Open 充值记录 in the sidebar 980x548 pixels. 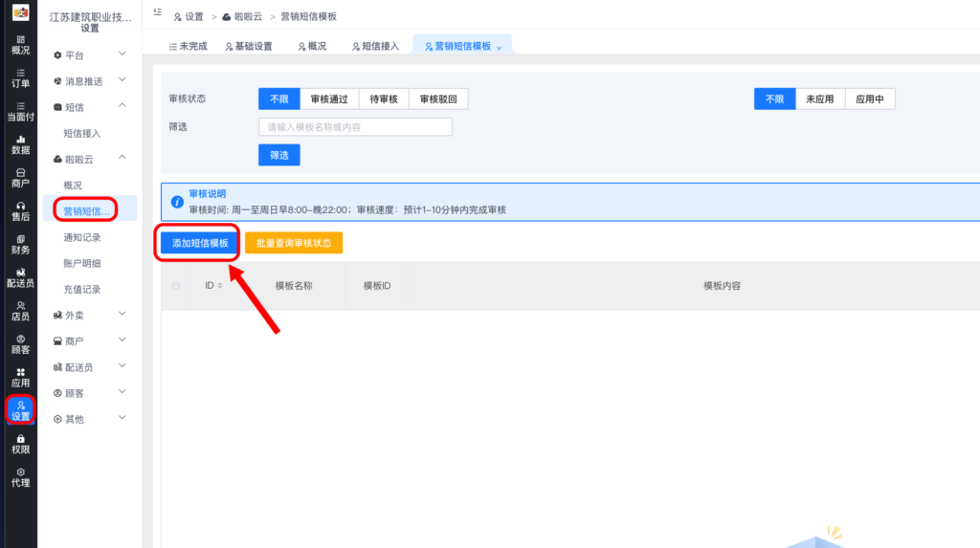click(x=82, y=290)
